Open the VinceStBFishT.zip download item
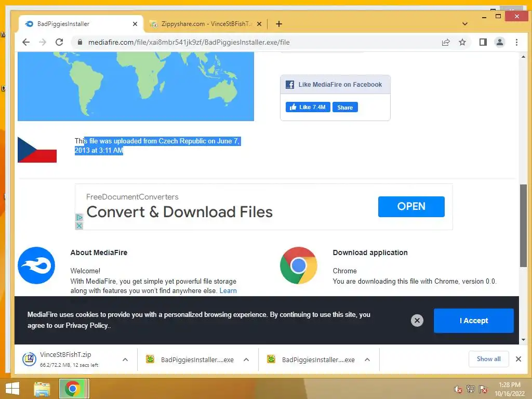The width and height of the screenshot is (532, 399). pos(69,359)
